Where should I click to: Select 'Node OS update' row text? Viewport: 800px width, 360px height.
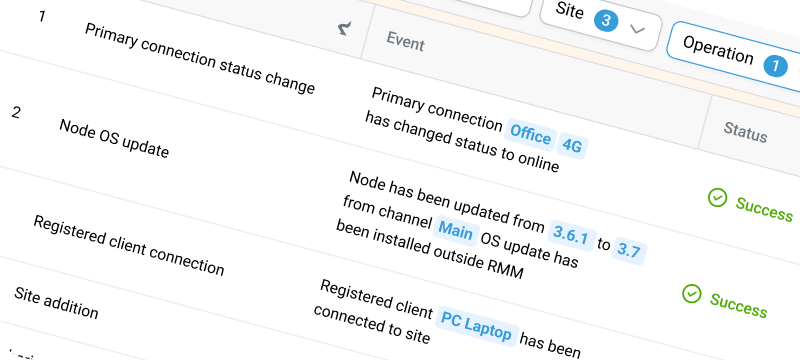(113, 138)
